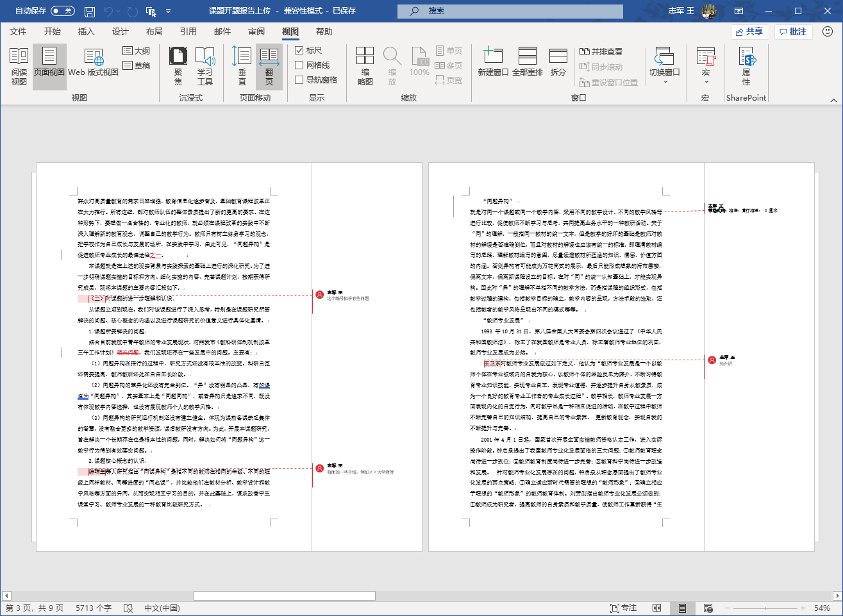Uncheck the Ruler checkbox
Viewport: 843px width, 616px height.
299,50
